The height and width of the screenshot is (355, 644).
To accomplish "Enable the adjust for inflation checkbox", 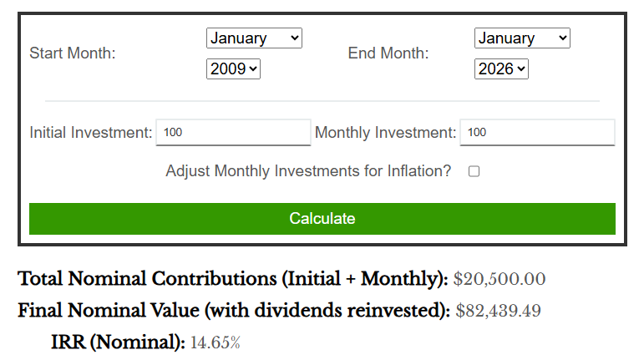I will [x=474, y=171].
